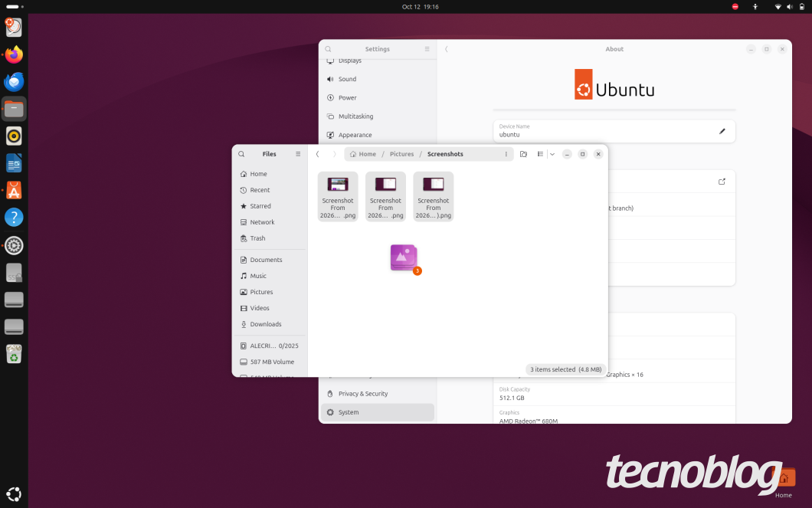Open LibreOffice Writer from the dock
The width and height of the screenshot is (812, 508).
(x=14, y=163)
